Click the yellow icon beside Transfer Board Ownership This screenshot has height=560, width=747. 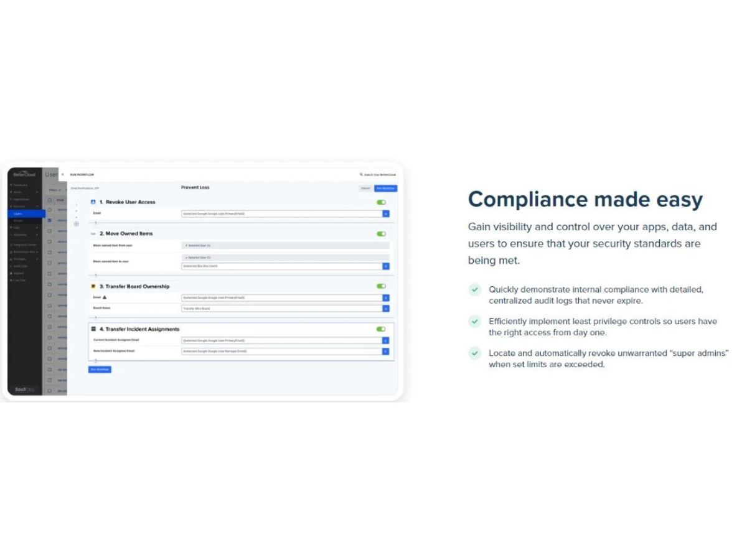coord(93,286)
